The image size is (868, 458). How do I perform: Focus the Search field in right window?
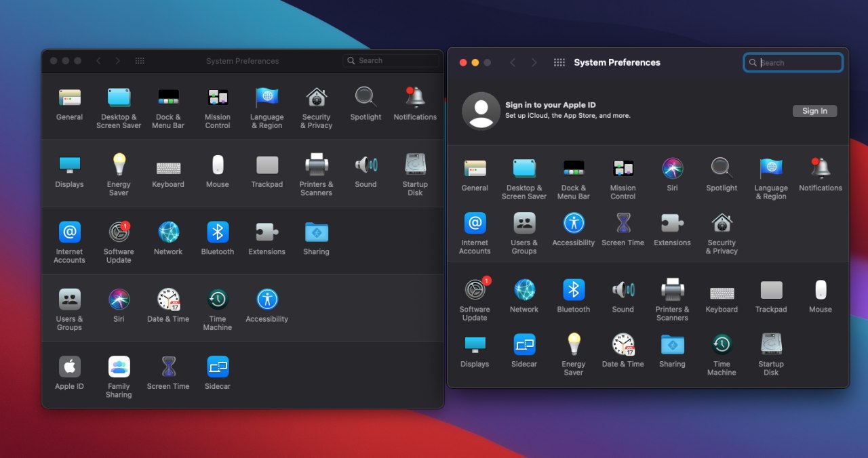coord(793,62)
